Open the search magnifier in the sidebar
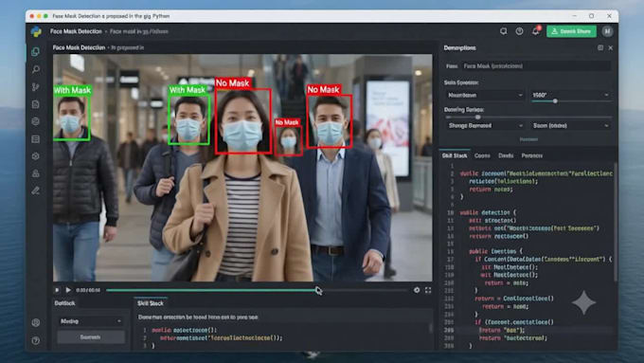 [36, 69]
